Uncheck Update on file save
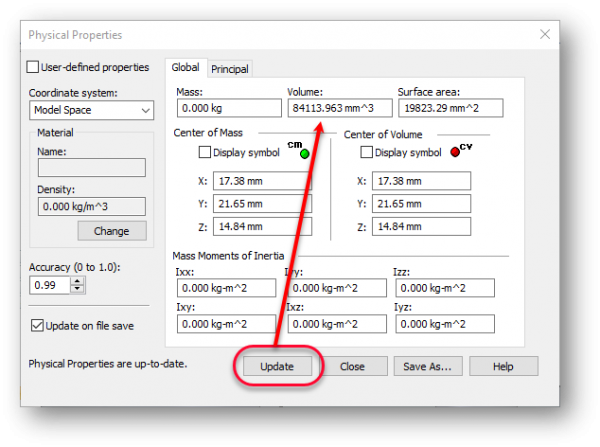The width and height of the screenshot is (600, 447). tap(37, 326)
